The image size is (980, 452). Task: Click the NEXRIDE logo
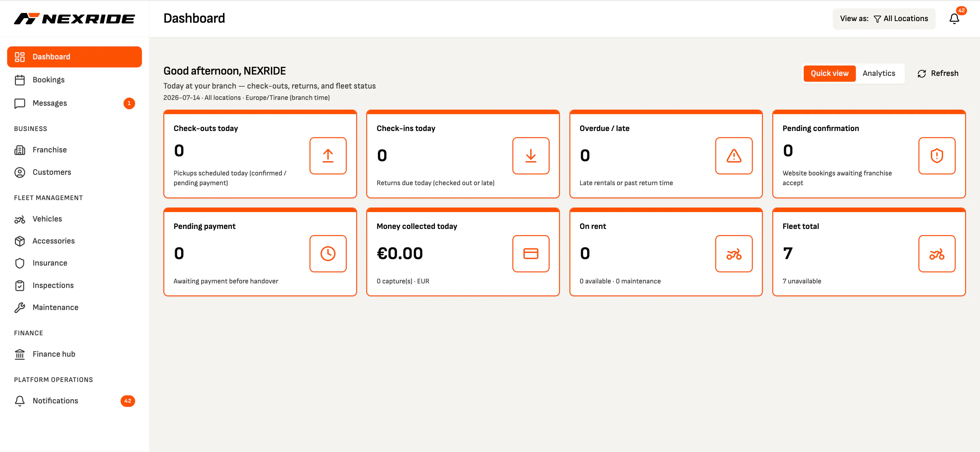point(75,19)
